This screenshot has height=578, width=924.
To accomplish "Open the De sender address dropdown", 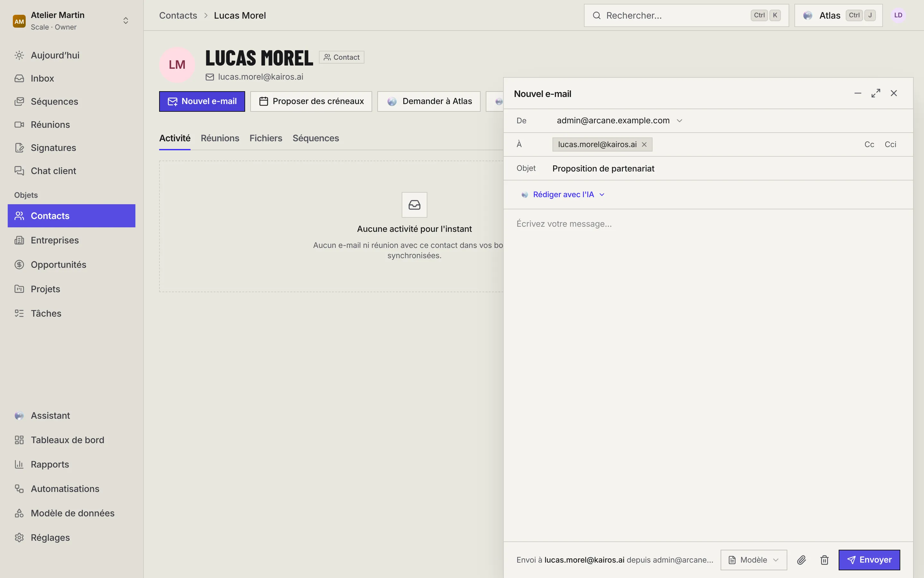I will [619, 121].
